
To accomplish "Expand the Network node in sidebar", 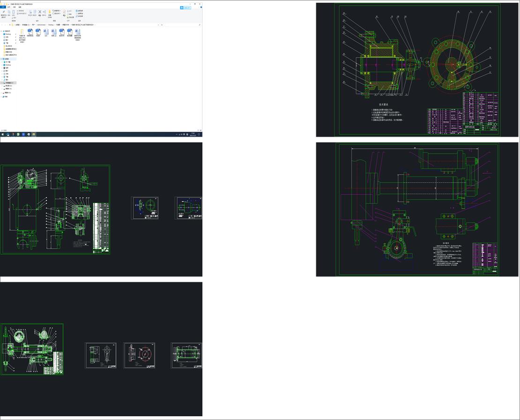I will (1, 96).
